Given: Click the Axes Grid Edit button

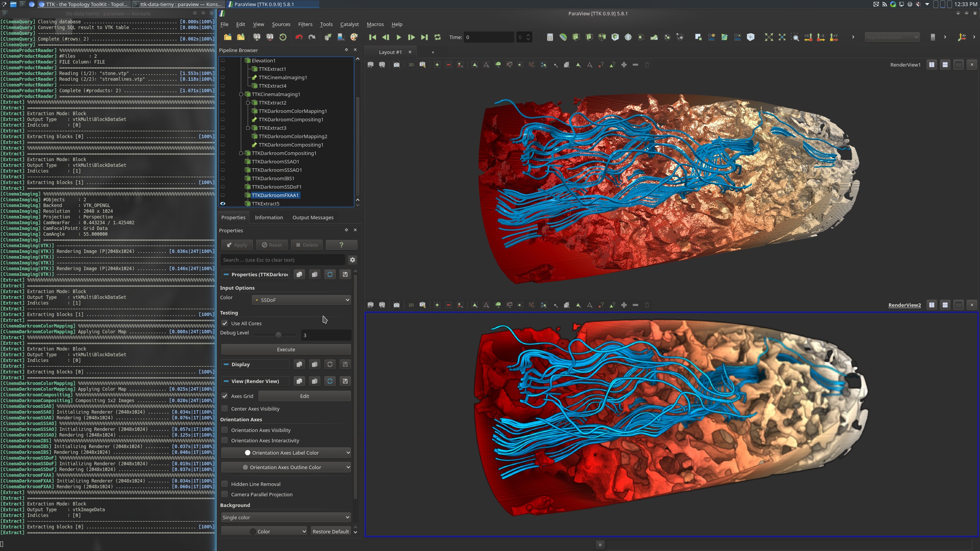Looking at the screenshot, I should tap(304, 396).
